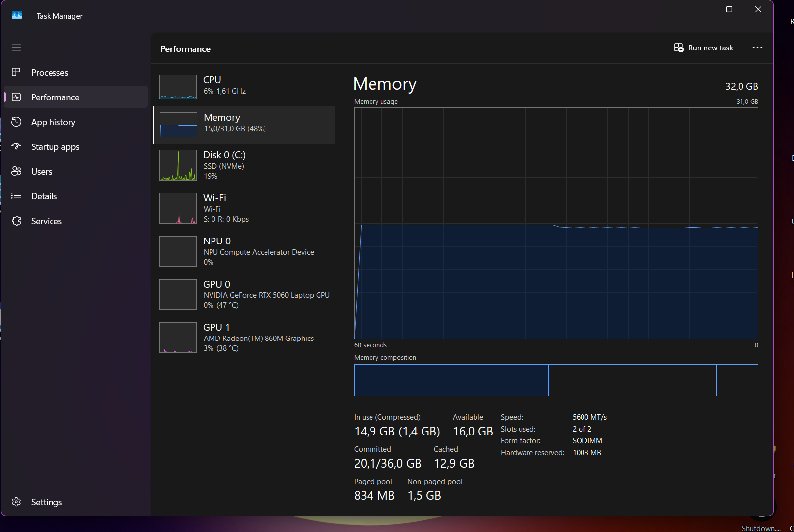Select the NPU 0 graph thumbnail
794x532 pixels.
178,251
